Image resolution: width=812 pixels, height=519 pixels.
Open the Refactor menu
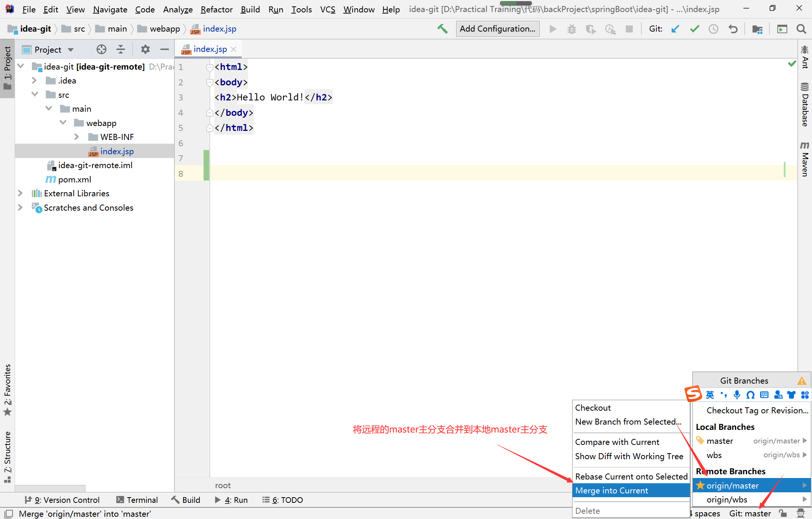coord(217,9)
